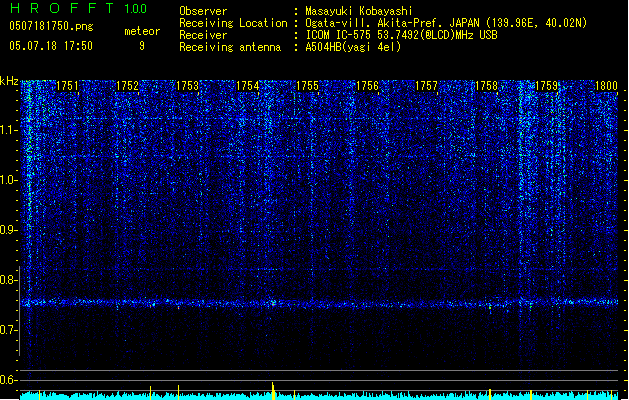Click the 0.9 kHz axis label
The image size is (629, 400).
coord(8,230)
